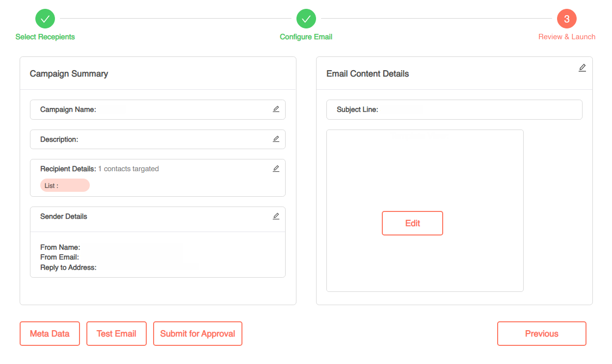Click the Meta Data button
Viewport: 612px width, 364px height.
pos(50,334)
